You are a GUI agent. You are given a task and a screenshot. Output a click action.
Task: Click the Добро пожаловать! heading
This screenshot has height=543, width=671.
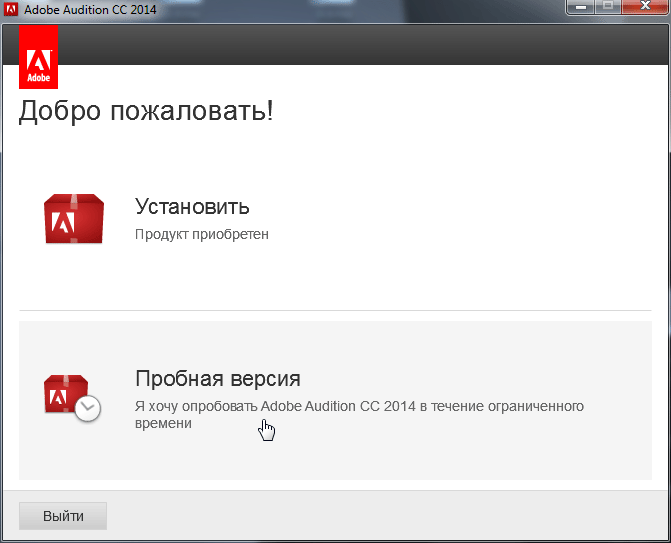tap(146, 111)
